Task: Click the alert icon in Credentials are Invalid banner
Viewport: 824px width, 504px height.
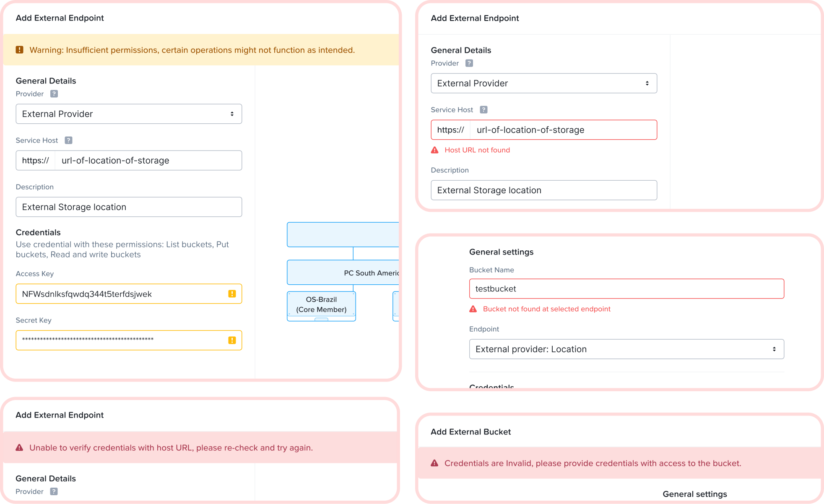Action: point(434,463)
